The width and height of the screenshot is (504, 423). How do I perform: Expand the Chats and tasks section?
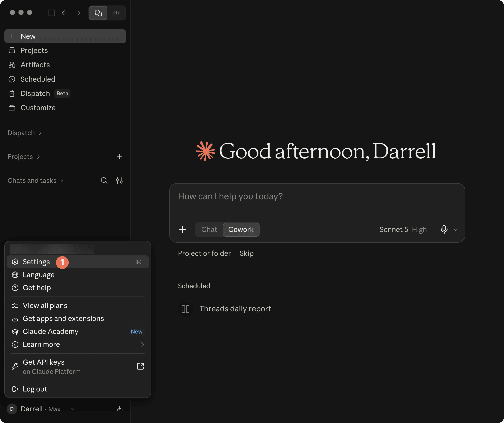(35, 180)
